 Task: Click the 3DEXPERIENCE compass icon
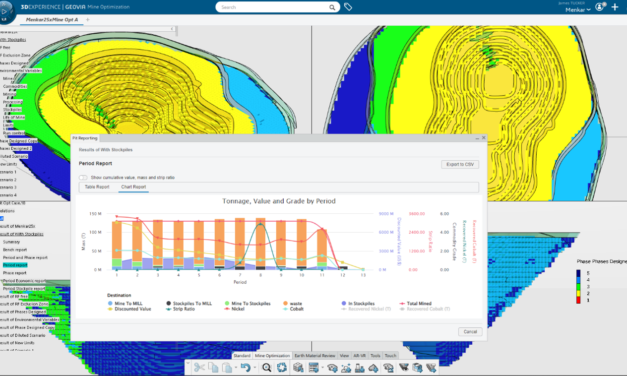(x=6, y=12)
